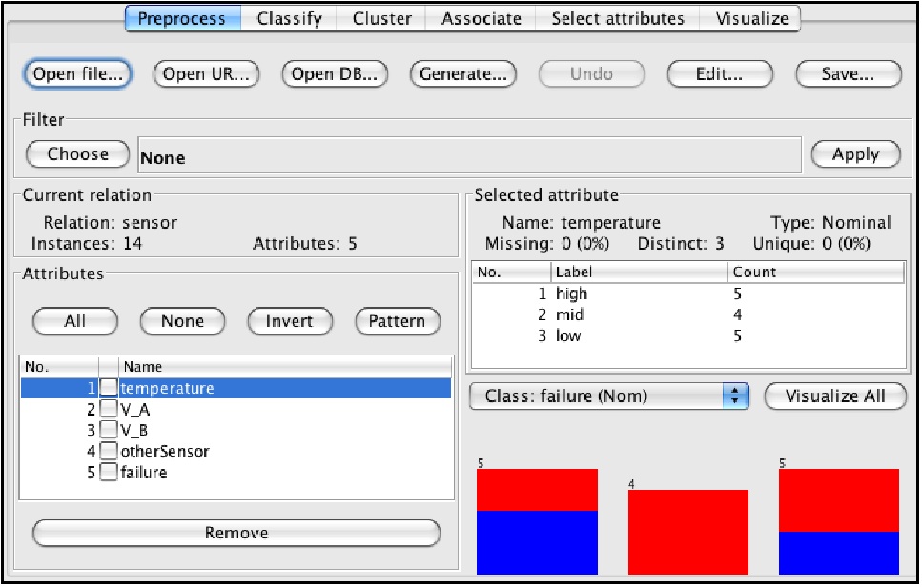Screen dimensions: 922x588
Task: Click the first histogram bar labelled 5
Action: click(x=537, y=521)
